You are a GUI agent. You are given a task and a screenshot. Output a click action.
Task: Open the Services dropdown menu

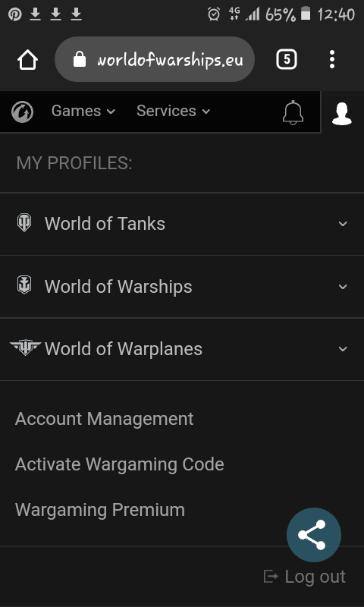pos(174,111)
